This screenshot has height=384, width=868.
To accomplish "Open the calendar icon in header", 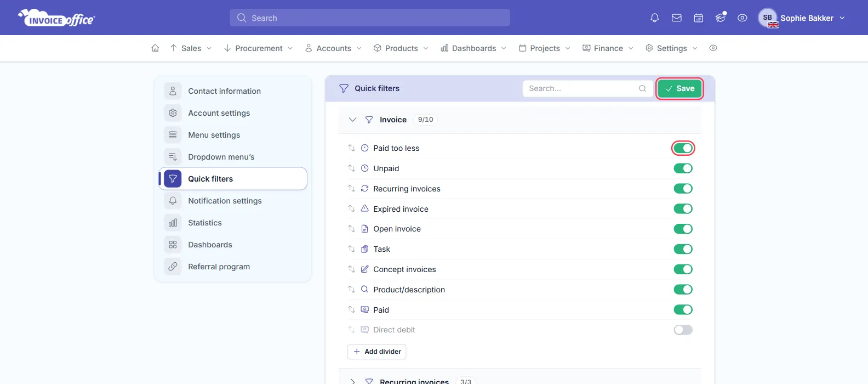I will tap(699, 18).
